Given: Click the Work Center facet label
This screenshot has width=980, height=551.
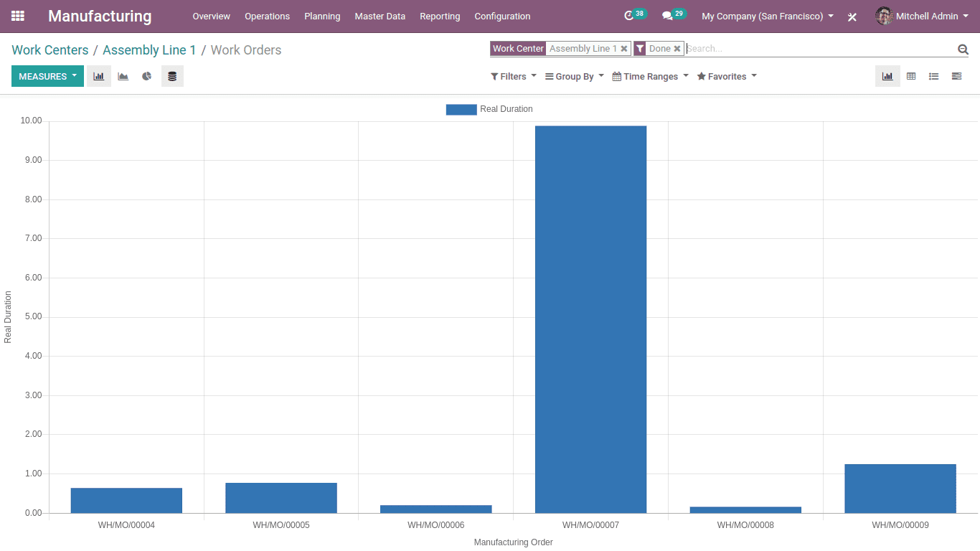Looking at the screenshot, I should [518, 49].
